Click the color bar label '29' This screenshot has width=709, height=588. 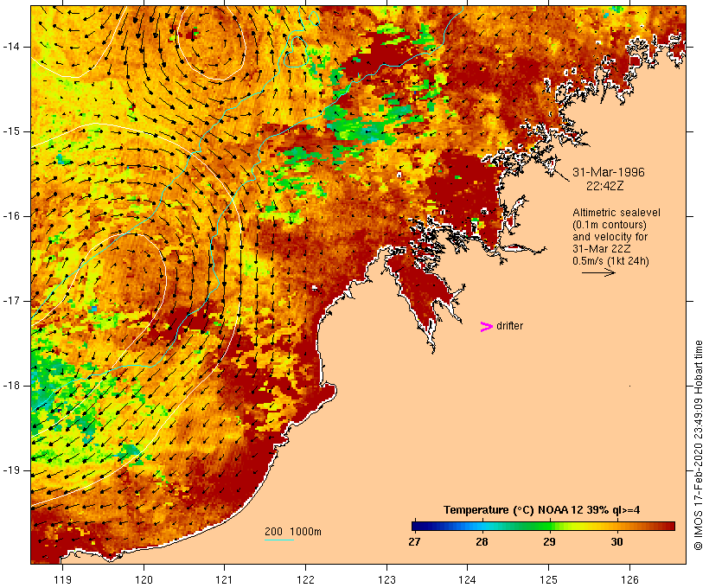[549, 541]
